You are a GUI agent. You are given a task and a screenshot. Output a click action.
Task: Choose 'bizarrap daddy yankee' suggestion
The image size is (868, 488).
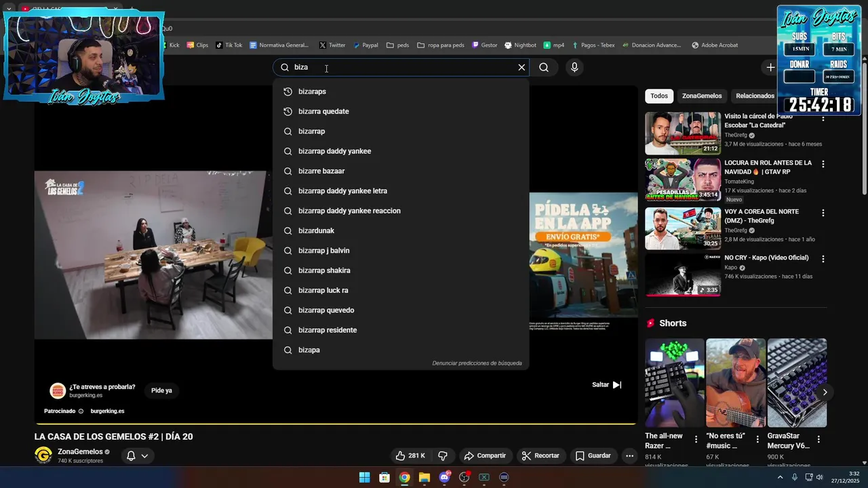tap(401, 151)
